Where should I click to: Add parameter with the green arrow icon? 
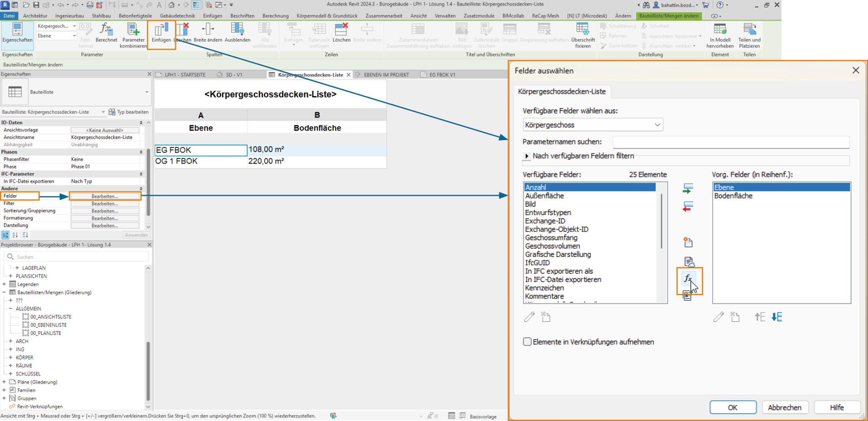pyautogui.click(x=688, y=189)
